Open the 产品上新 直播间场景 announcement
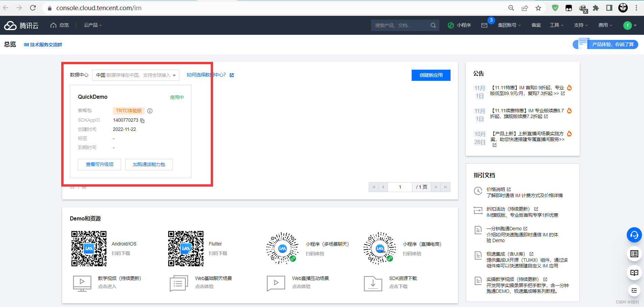 [527, 139]
